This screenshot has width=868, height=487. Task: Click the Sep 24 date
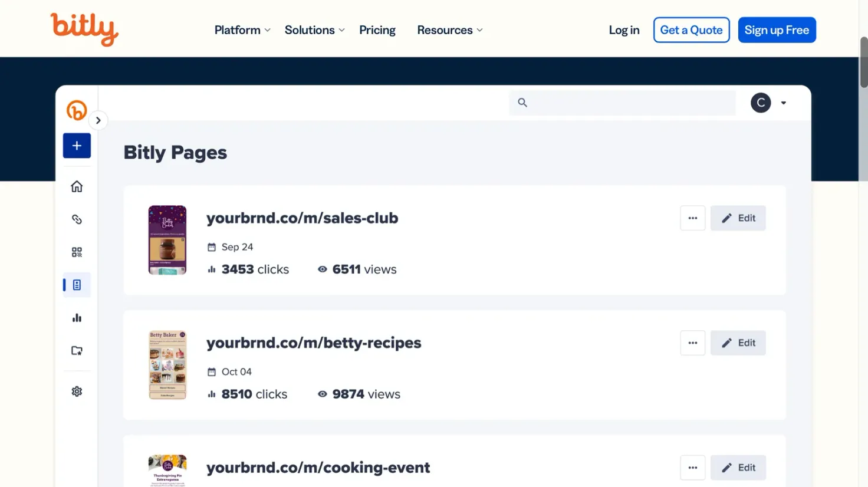click(238, 247)
